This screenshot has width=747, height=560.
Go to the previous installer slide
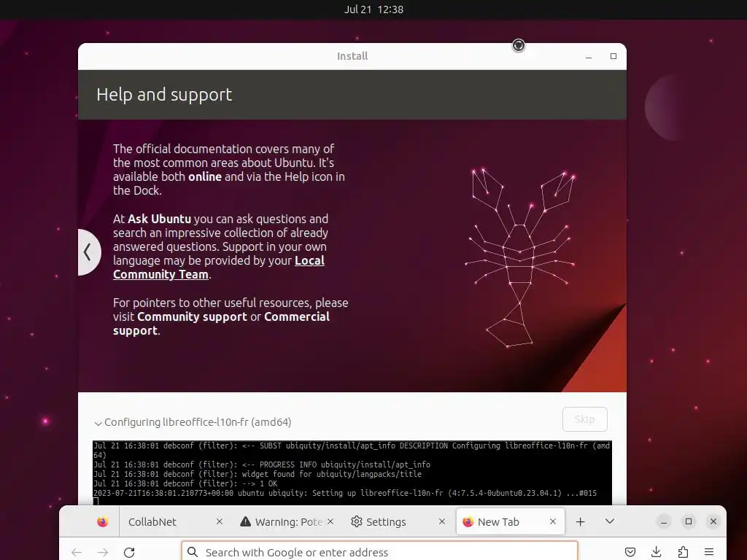click(88, 252)
